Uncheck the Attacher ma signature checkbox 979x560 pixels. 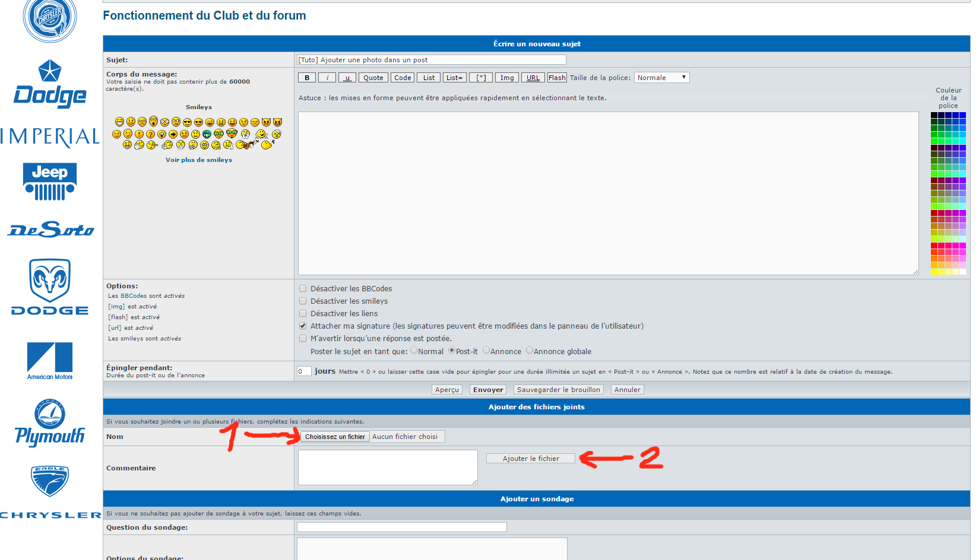[303, 326]
